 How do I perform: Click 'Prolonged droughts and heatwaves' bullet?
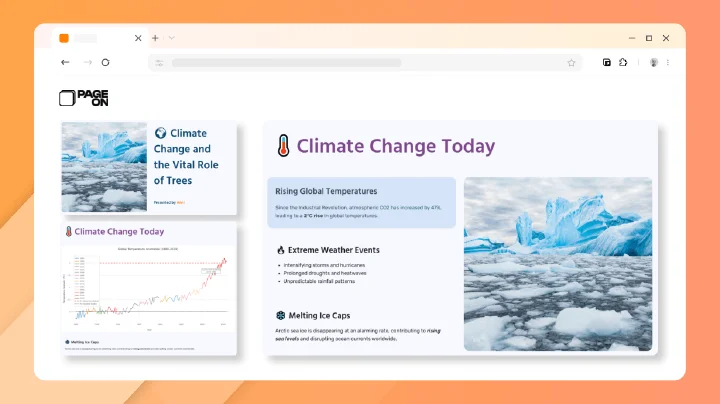tap(325, 273)
